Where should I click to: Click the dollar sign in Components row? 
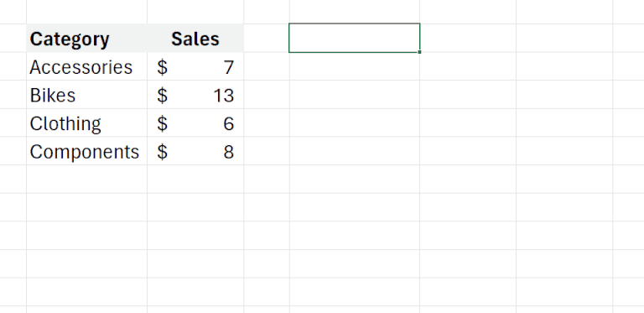(x=162, y=152)
